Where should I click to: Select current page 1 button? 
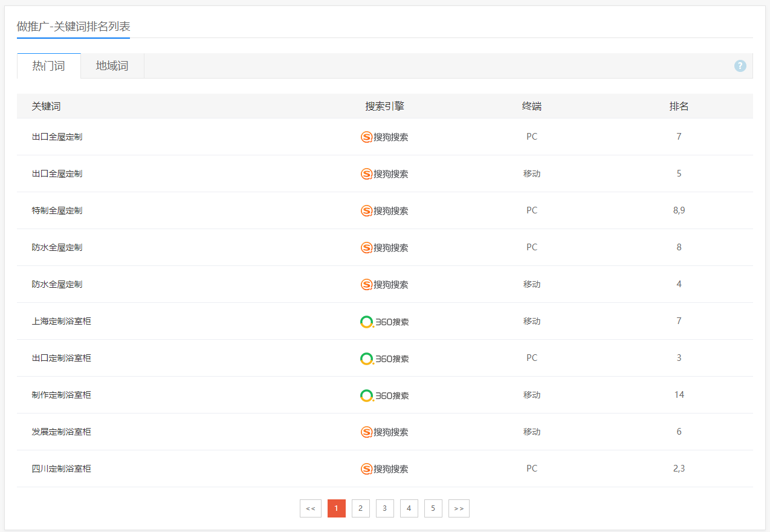coord(336,508)
